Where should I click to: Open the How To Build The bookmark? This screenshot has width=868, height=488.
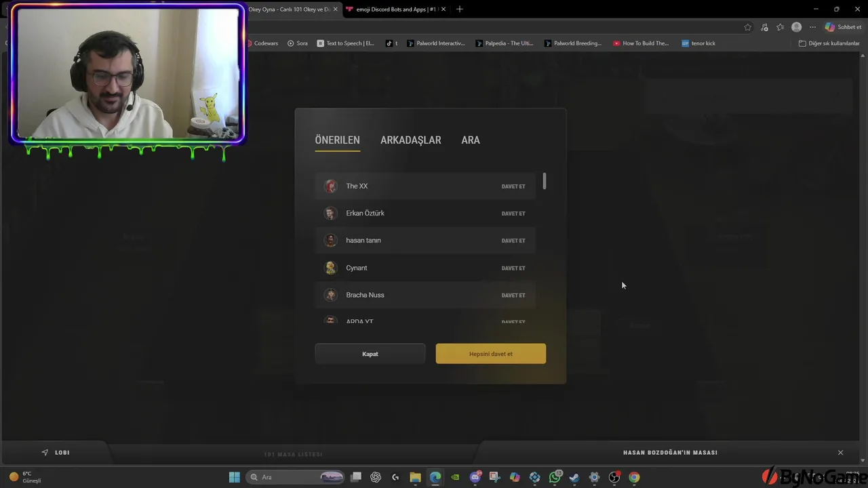point(641,43)
